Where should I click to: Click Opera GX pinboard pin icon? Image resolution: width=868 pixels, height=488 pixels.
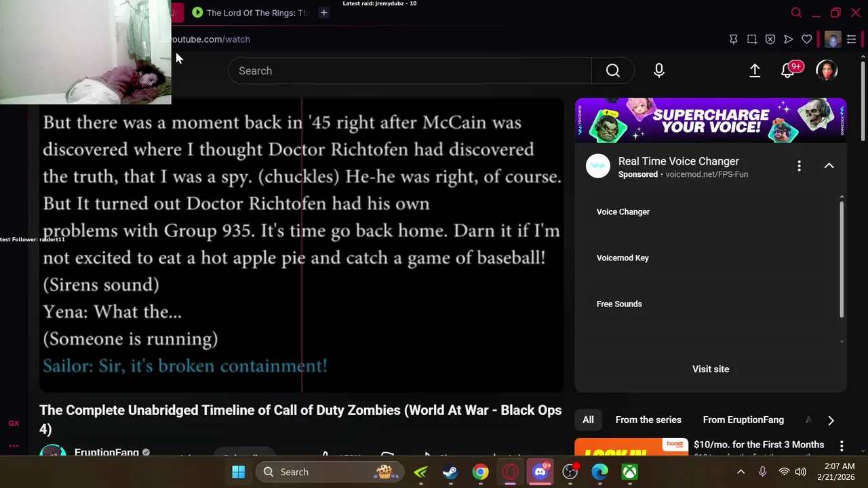pyautogui.click(x=734, y=39)
